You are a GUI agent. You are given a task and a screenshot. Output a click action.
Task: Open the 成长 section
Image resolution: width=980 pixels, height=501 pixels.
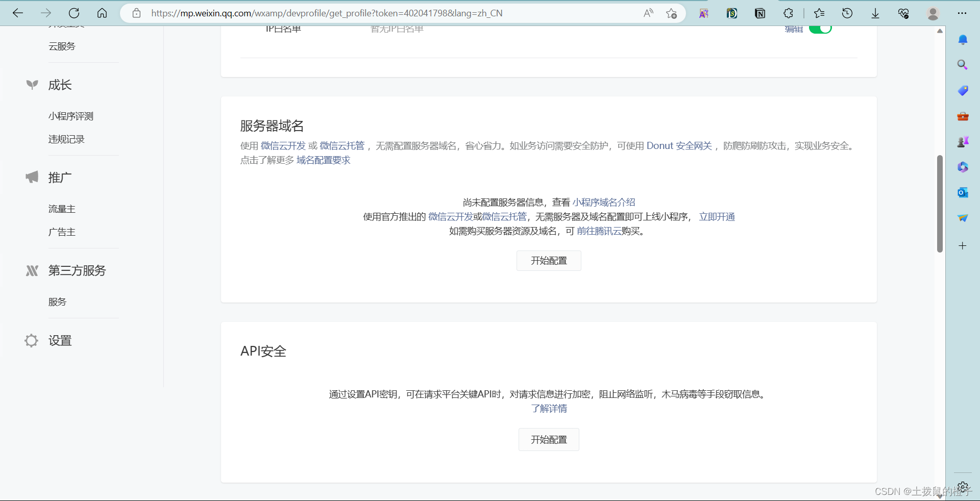click(60, 85)
